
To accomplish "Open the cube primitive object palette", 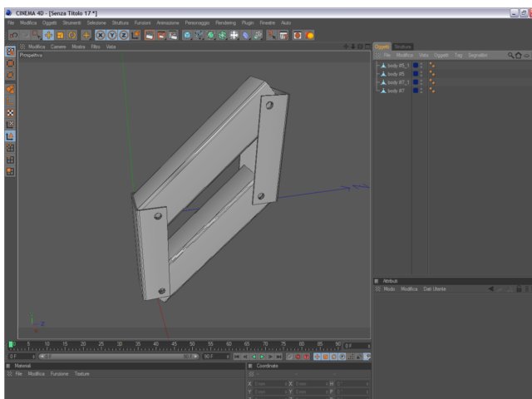I will pyautogui.click(x=187, y=35).
